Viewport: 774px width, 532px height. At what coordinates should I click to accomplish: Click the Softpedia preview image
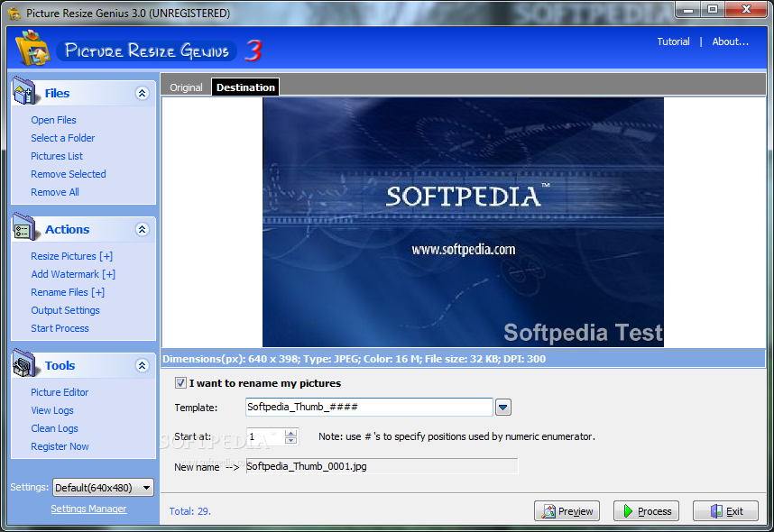463,222
